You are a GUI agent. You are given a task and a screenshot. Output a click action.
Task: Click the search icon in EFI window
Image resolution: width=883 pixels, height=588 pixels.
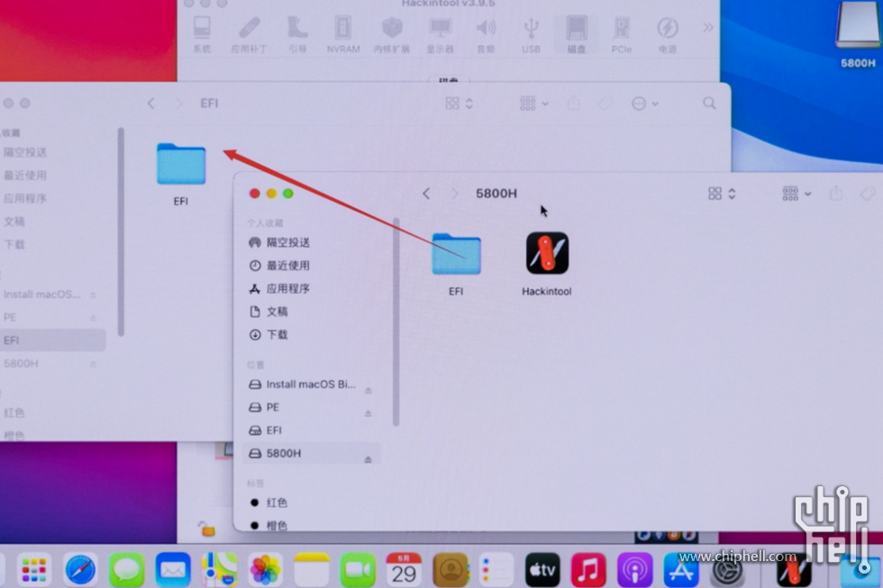pos(709,103)
